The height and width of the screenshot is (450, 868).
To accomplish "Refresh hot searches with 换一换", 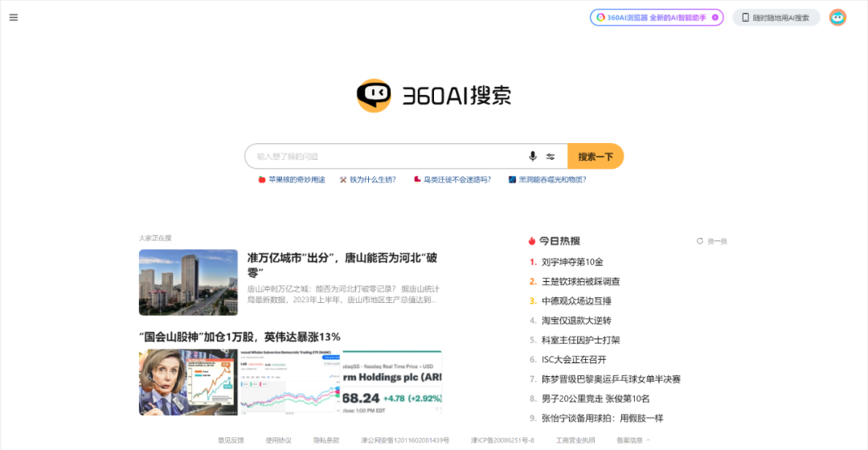I will [x=712, y=241].
